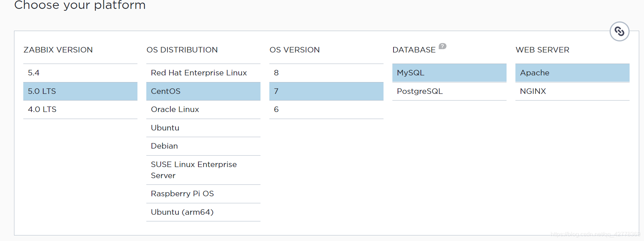
Task: Select OS version 7
Action: pyautogui.click(x=326, y=91)
